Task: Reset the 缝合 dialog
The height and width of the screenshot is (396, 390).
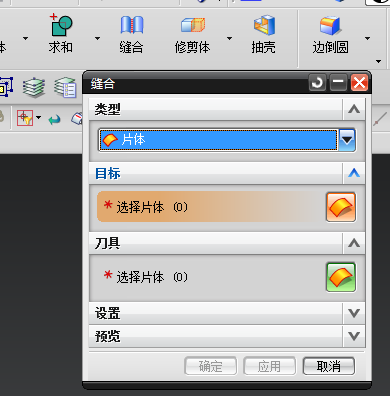Action: pyautogui.click(x=317, y=82)
